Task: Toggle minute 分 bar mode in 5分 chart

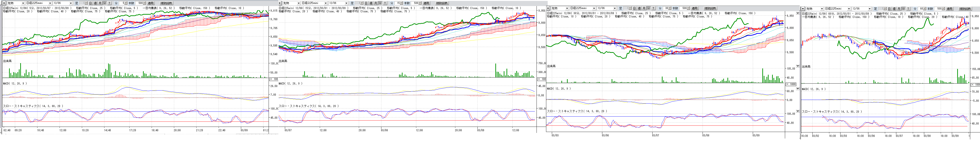Action: [x=105, y=3]
